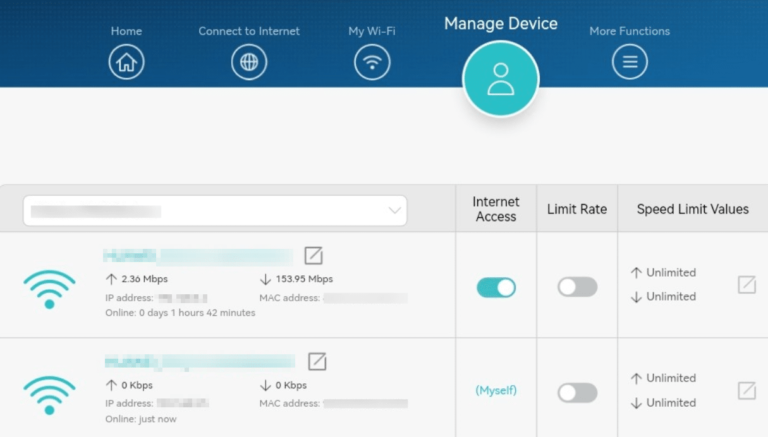Click the Home house icon
768x437 pixels.
[x=126, y=62]
